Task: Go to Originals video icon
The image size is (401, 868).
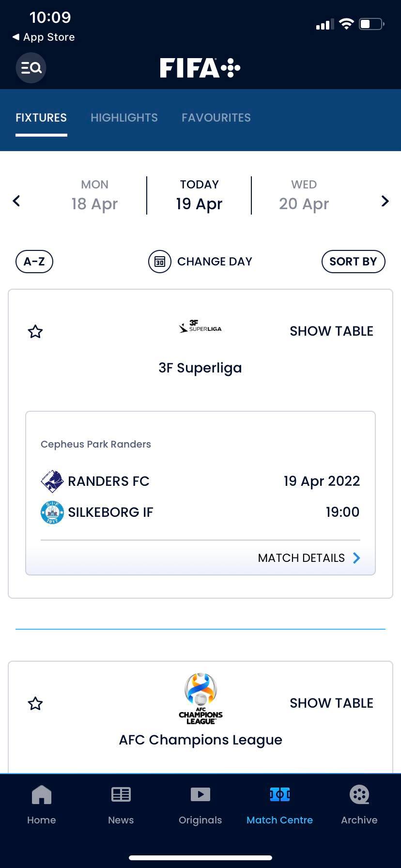Action: click(x=200, y=795)
